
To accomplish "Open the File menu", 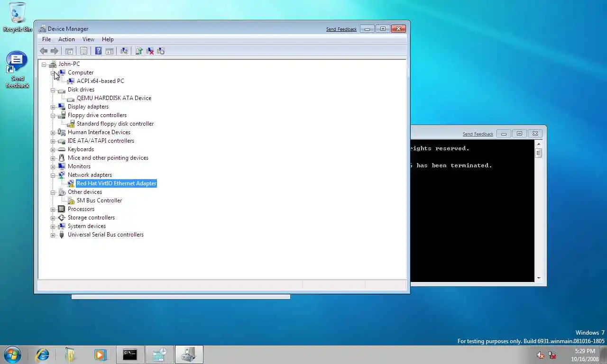I will point(46,39).
